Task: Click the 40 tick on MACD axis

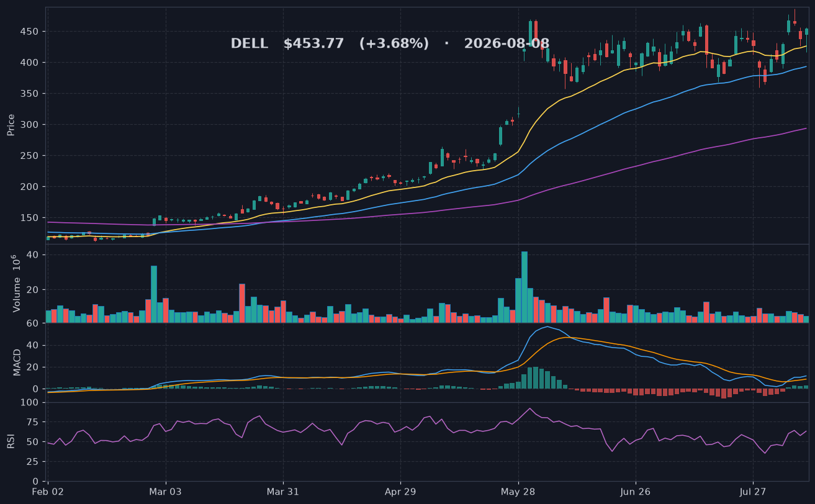Action: tap(33, 345)
